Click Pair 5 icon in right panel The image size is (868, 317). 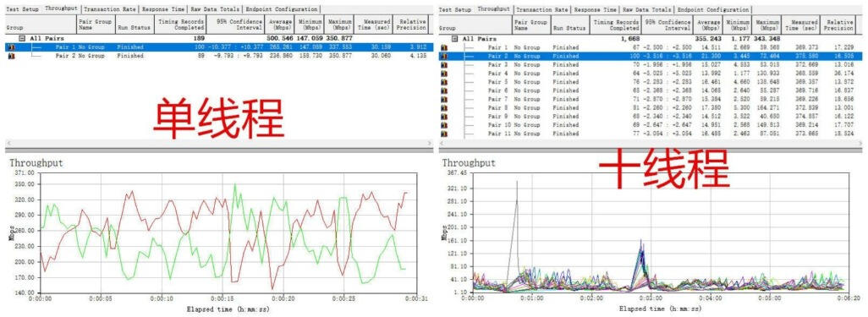pyautogui.click(x=443, y=82)
